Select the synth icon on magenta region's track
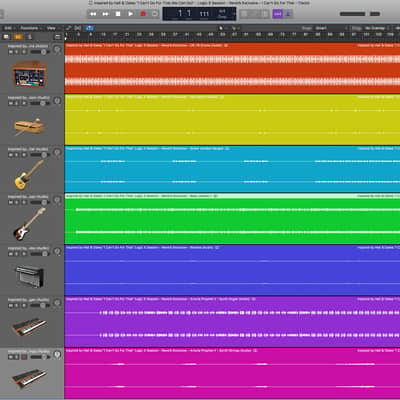Viewport: 400px width, 400px height. click(x=29, y=378)
